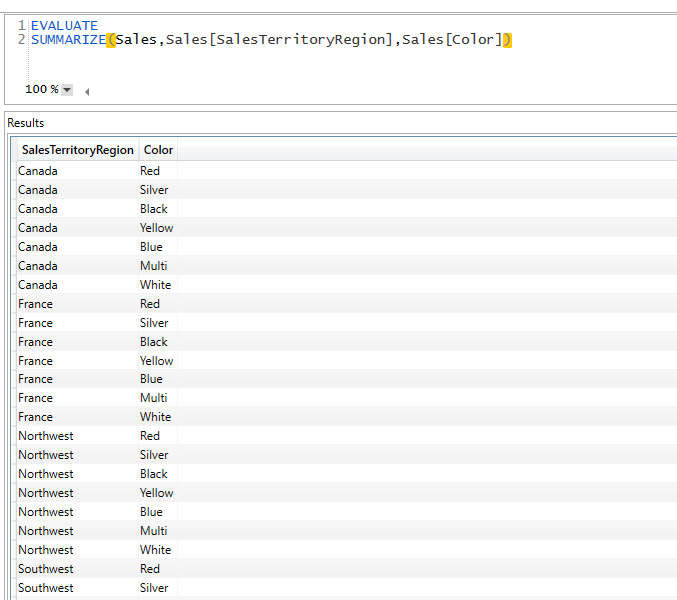Select the Multi cell in the Canada group

tap(158, 266)
